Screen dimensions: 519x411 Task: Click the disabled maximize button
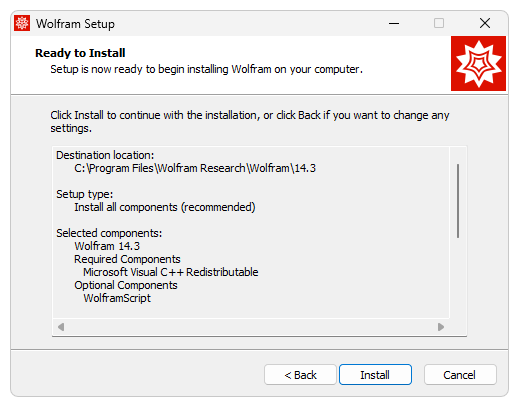(x=439, y=23)
